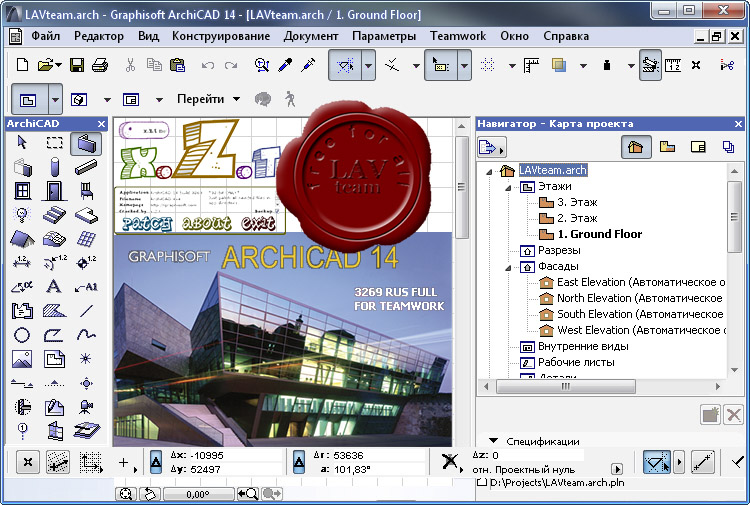The image size is (750, 505).
Task: Switch navigator to Publisher Sets icon
Action: 728,147
